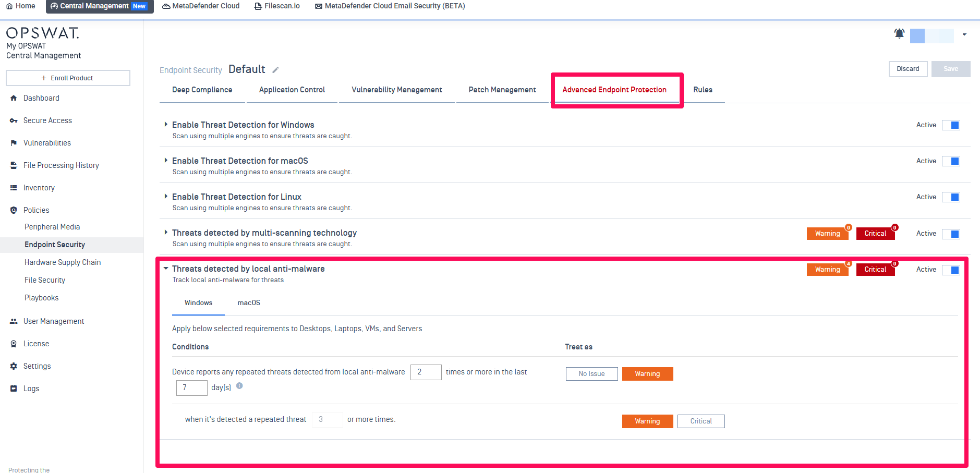Disable Active switch for local anti-malware threats
The height and width of the screenshot is (473, 980).
coord(951,270)
